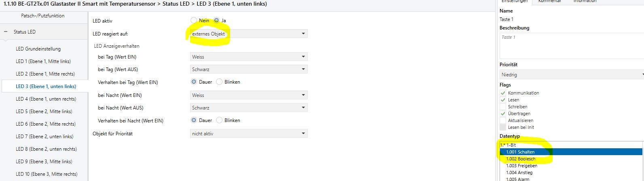Open the Priorität dropdown showing Niedrig
This screenshot has height=181, width=644.
pyautogui.click(x=570, y=75)
